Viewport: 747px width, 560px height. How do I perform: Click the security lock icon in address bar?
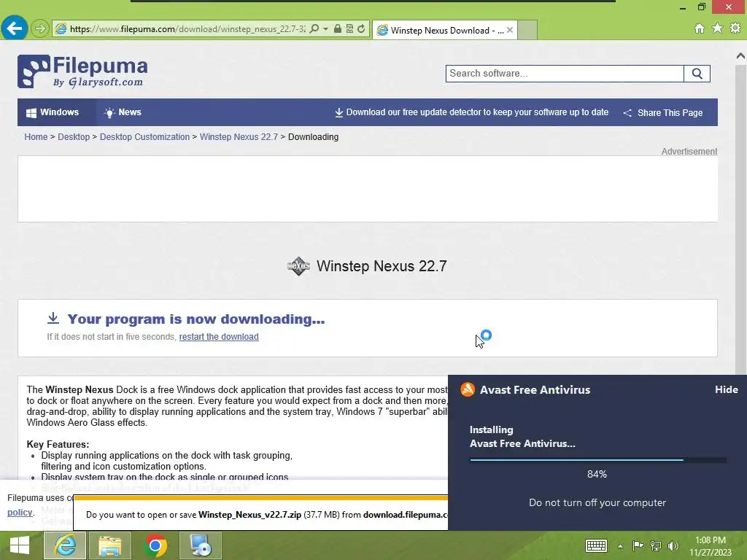coord(337,29)
